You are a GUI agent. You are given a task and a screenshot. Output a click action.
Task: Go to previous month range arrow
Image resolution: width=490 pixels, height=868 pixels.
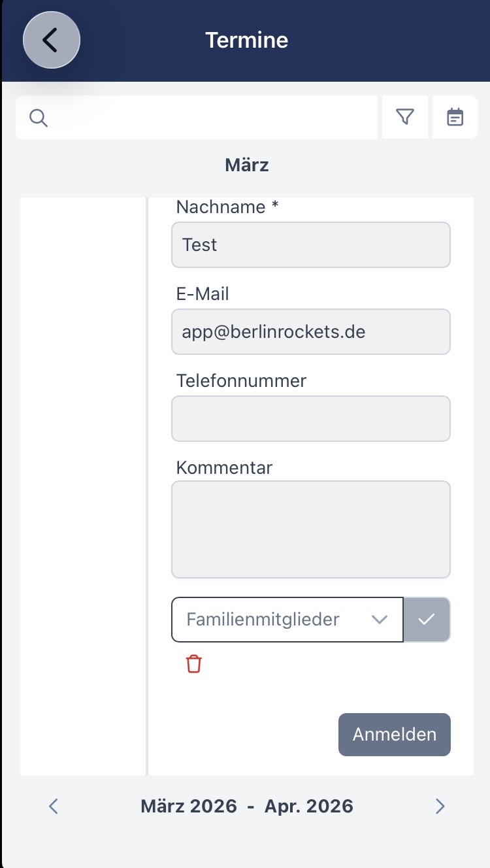(54, 806)
